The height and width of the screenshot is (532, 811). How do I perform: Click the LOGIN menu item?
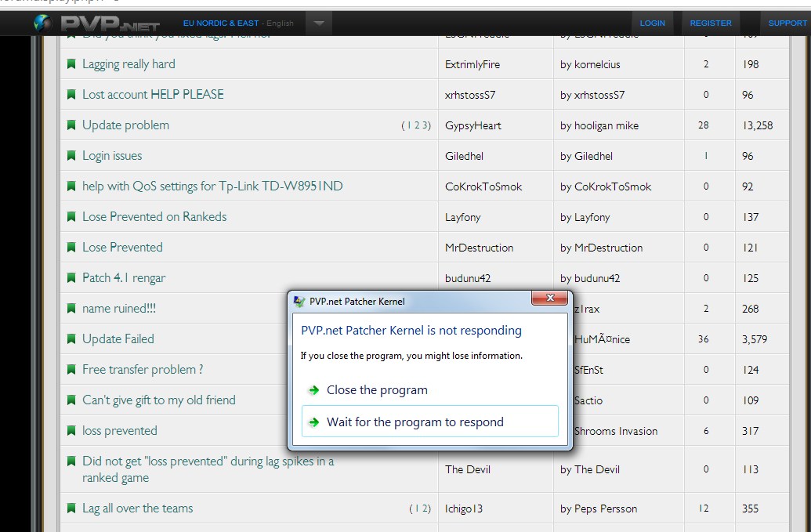coord(652,24)
